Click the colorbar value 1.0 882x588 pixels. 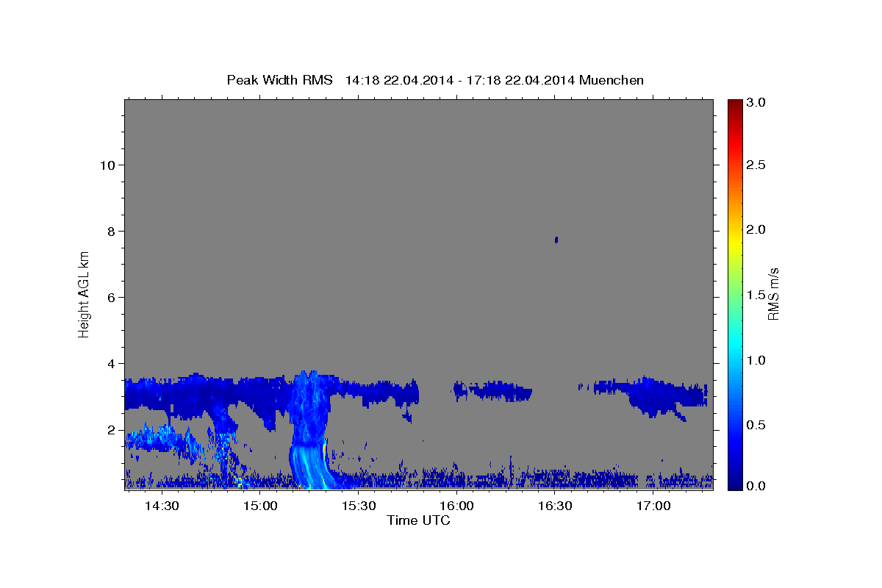(756, 360)
